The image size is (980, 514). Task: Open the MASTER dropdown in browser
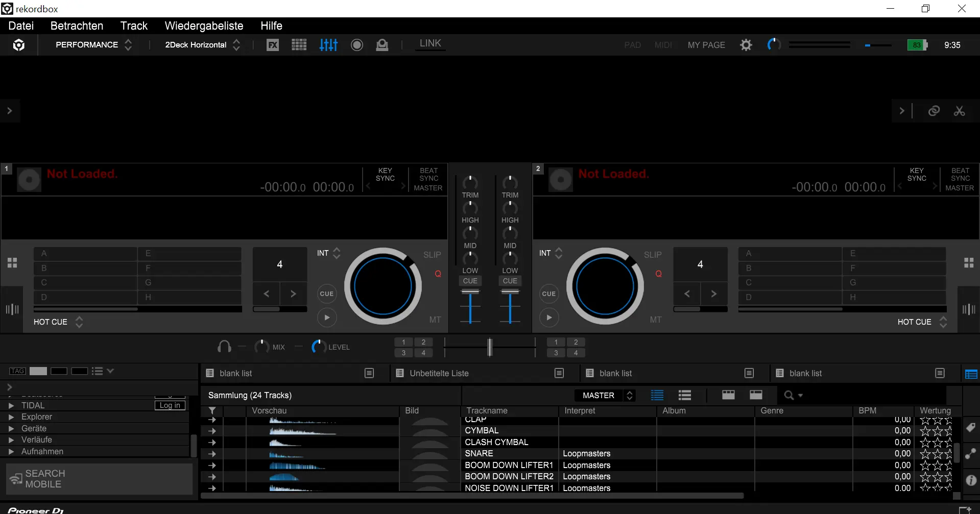pyautogui.click(x=605, y=395)
